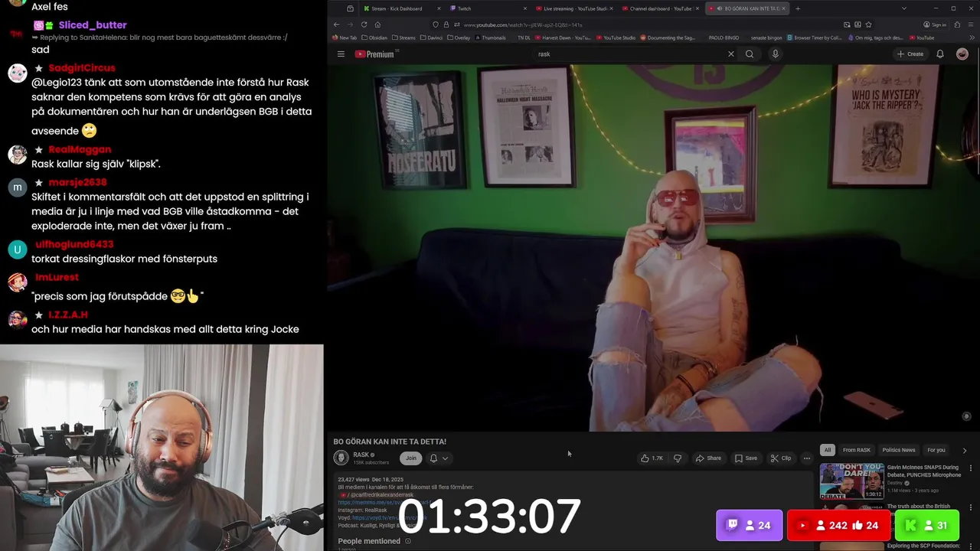Open options for Gavin McInnes video
The image size is (980, 551).
(971, 468)
